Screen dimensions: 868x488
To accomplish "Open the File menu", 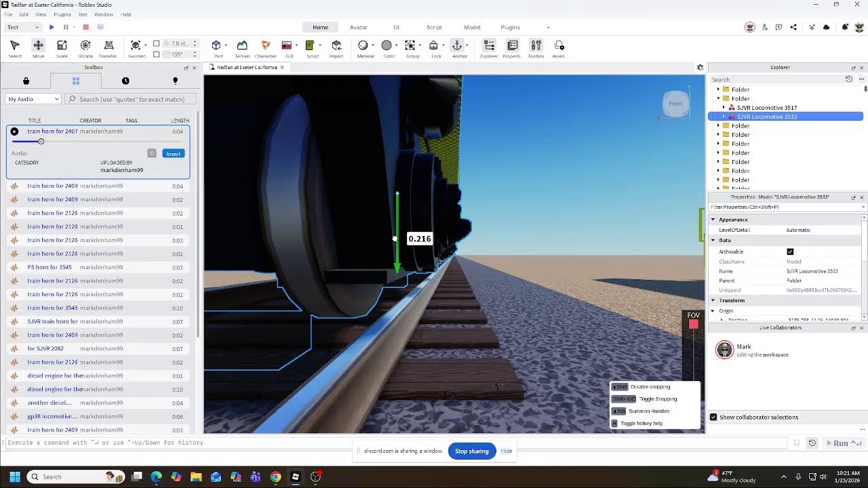I will pyautogui.click(x=8, y=14).
